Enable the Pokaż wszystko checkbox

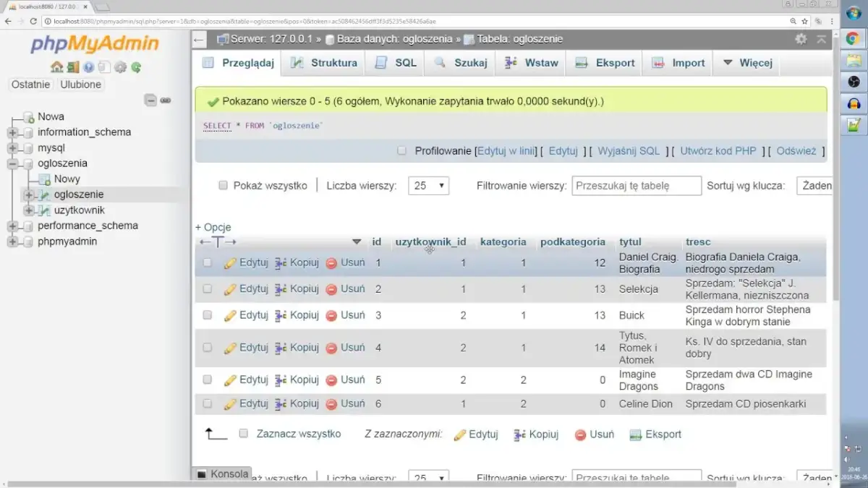(223, 185)
